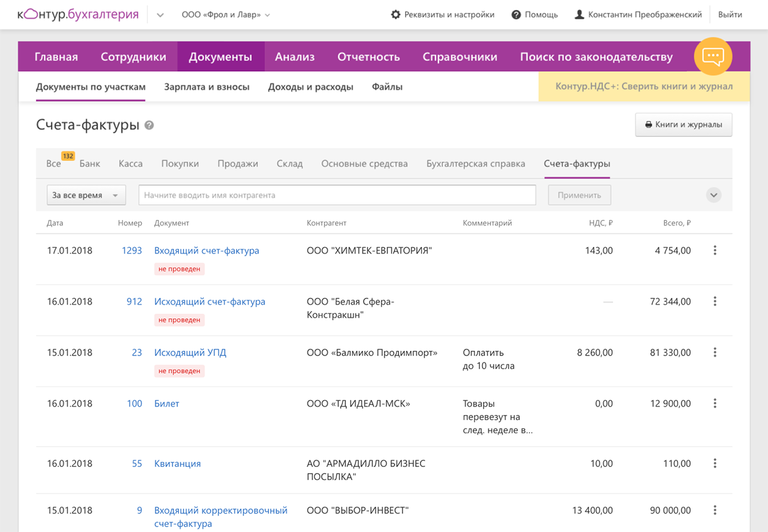Open three-dot menu for ХИМТЕК-ЕВПАТОРИЯ row

715,250
